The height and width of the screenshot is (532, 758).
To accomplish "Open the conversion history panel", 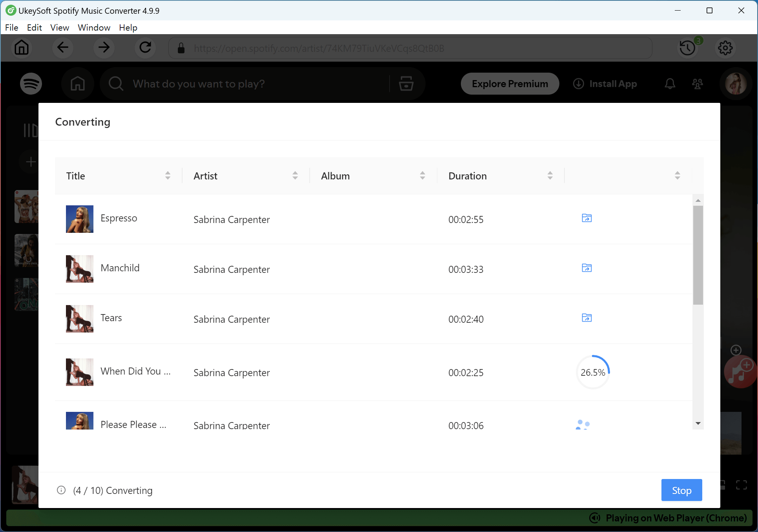I will click(x=687, y=48).
